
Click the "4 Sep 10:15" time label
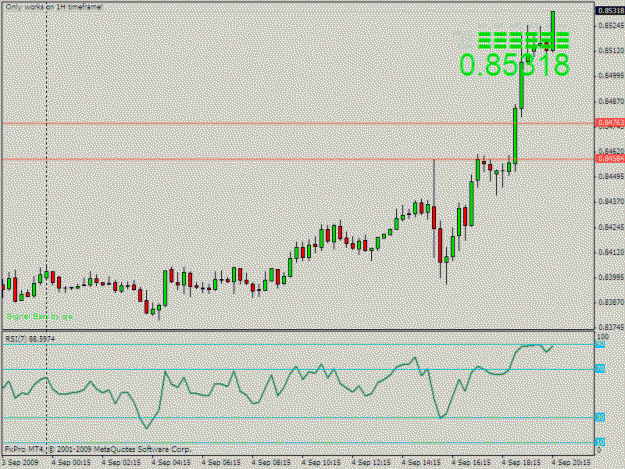click(321, 462)
